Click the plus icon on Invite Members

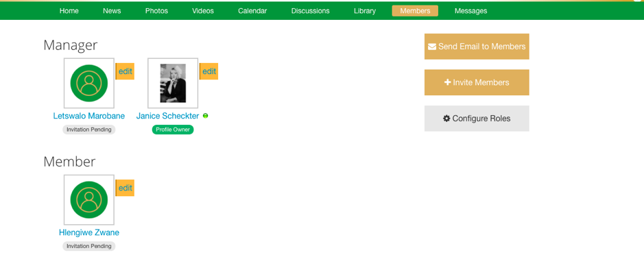click(448, 82)
